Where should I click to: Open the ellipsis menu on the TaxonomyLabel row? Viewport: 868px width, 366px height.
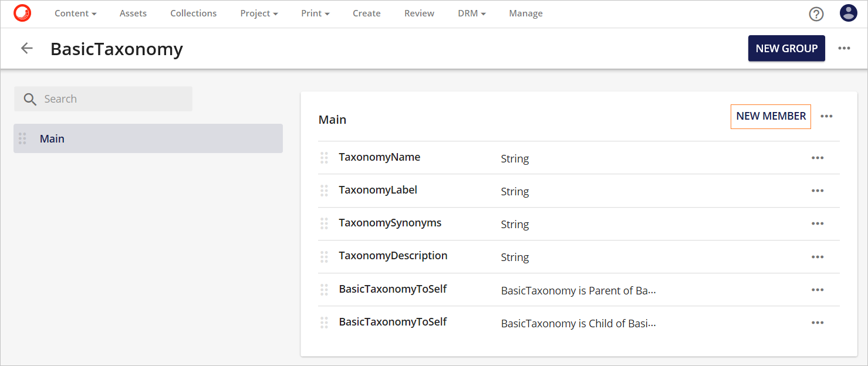818,191
